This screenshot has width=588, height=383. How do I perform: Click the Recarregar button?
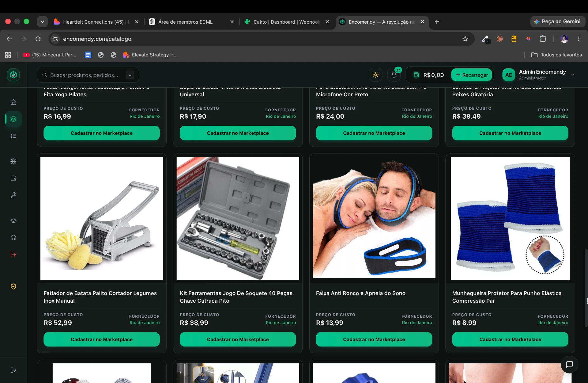[x=472, y=75]
